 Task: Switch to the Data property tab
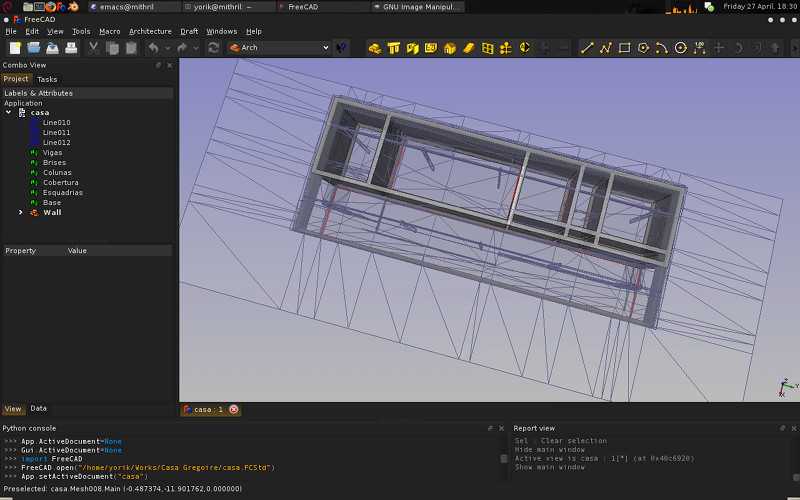click(x=38, y=408)
